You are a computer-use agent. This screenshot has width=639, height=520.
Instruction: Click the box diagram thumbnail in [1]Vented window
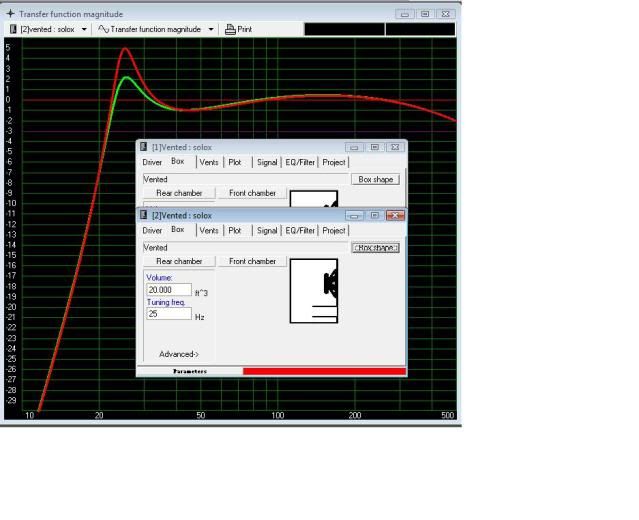(314, 199)
